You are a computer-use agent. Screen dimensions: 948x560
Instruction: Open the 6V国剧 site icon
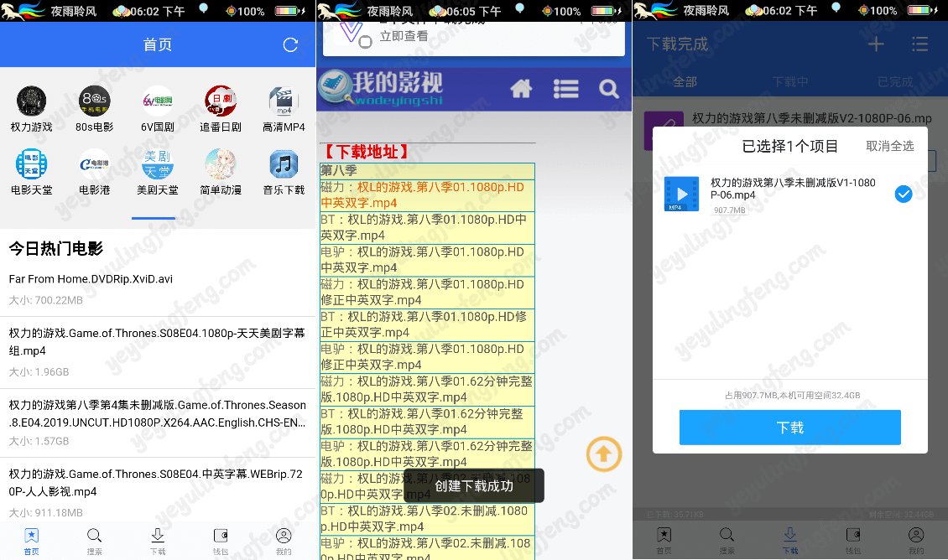[x=157, y=109]
